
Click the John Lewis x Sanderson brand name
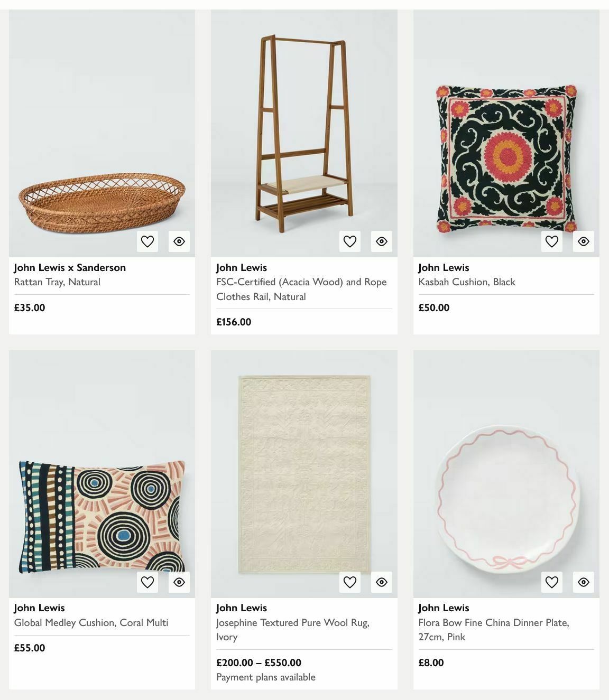coord(70,267)
